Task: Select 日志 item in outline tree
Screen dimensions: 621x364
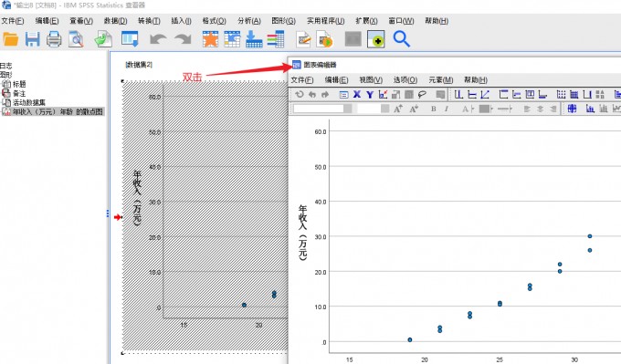Action: [x=6, y=66]
